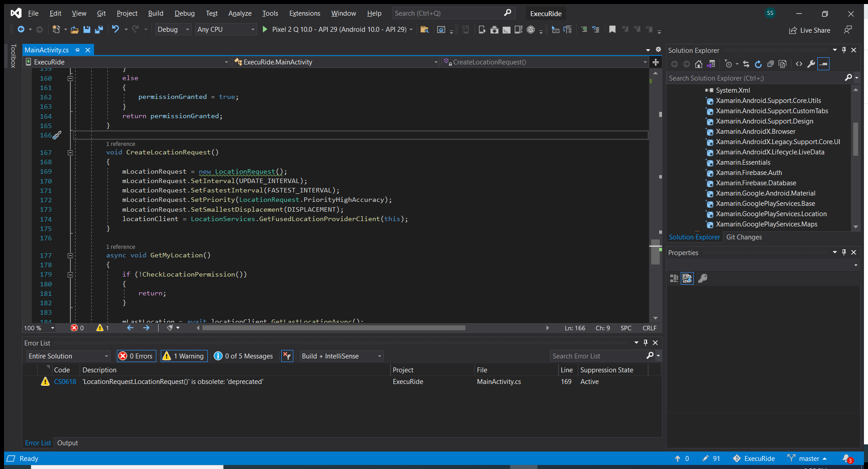Click the uncomment selected lines icon
This screenshot has height=469, width=868.
coord(596,30)
